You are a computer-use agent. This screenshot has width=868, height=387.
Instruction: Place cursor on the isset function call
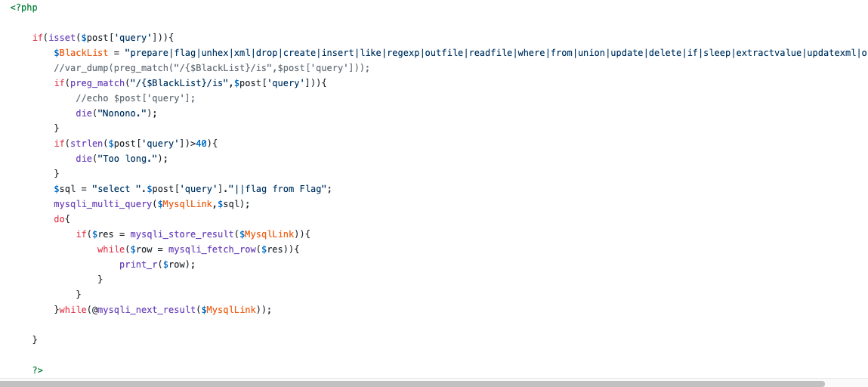pyautogui.click(x=62, y=37)
